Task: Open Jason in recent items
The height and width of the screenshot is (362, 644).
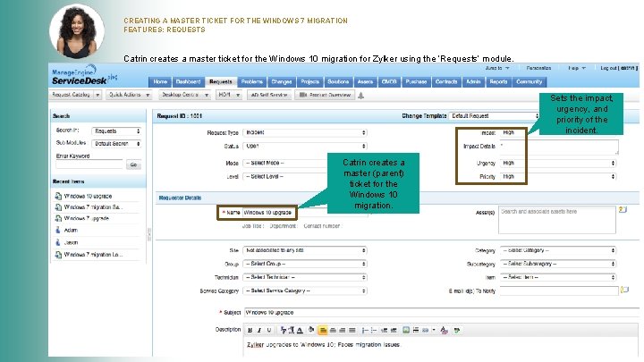Action: (x=71, y=242)
